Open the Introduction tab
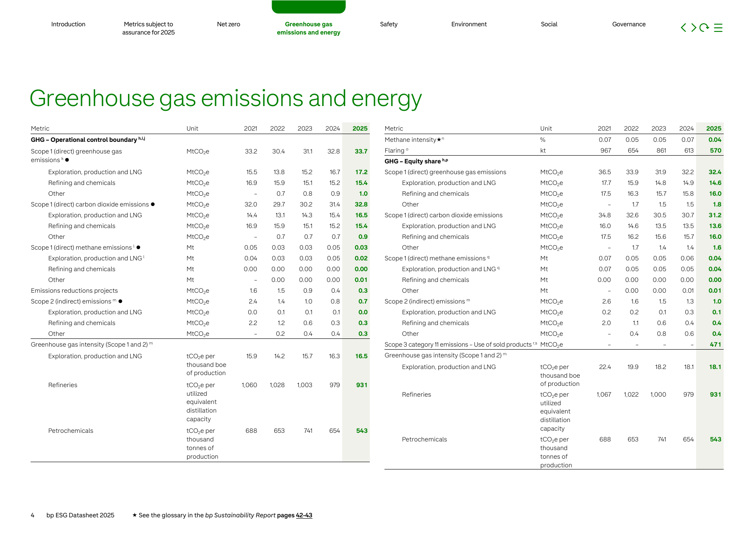This screenshot has height=535, width=756. [68, 24]
